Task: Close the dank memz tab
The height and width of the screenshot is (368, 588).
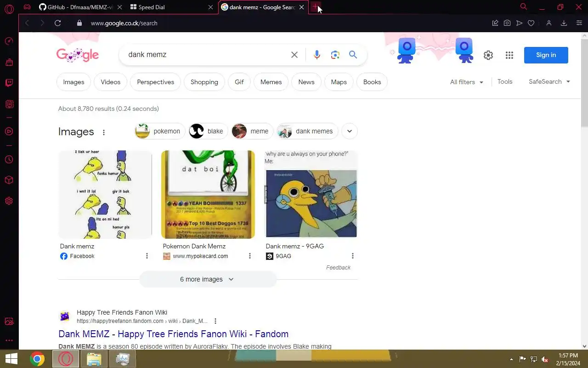Action: [x=302, y=7]
